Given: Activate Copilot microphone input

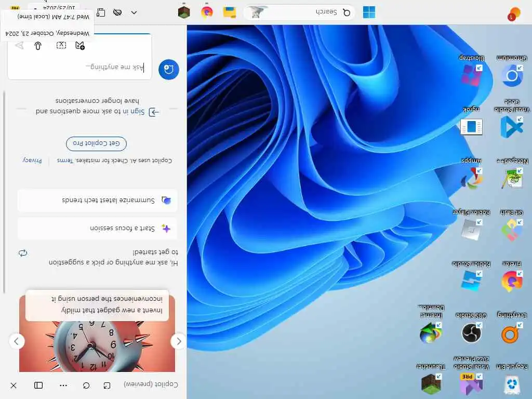Looking at the screenshot, I should pyautogui.click(x=38, y=46).
